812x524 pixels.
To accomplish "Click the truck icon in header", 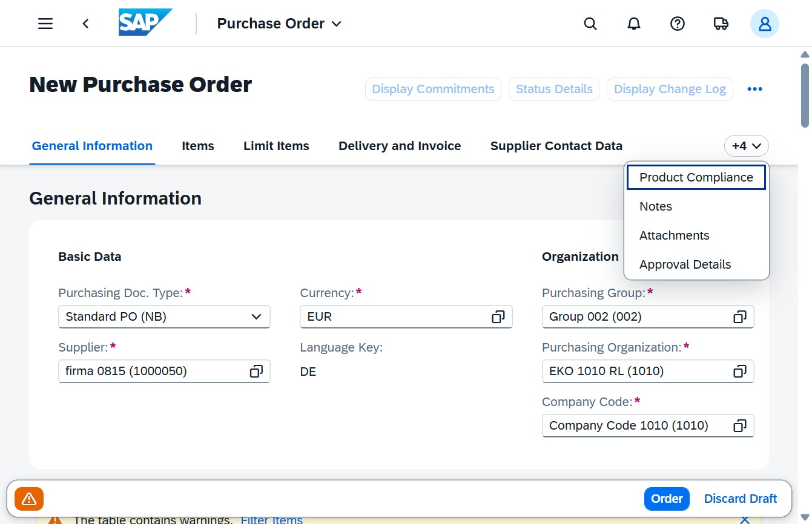I will click(721, 24).
